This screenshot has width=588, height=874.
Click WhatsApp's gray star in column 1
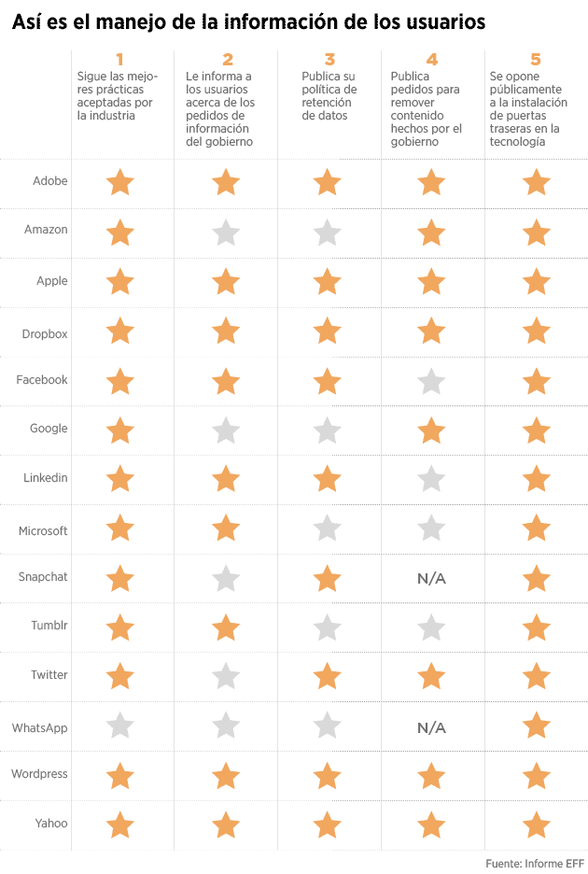point(119,726)
